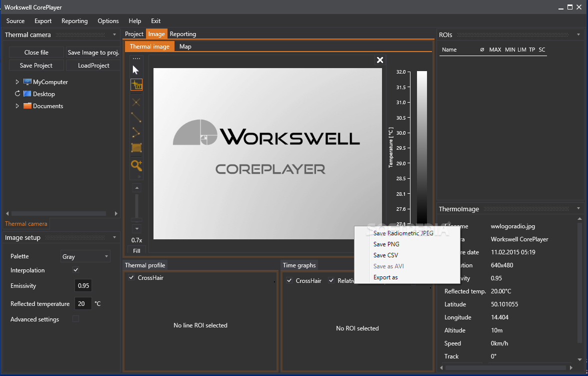Choose Save PNG from context menu
Screen dimensions: 588x376
pos(386,244)
